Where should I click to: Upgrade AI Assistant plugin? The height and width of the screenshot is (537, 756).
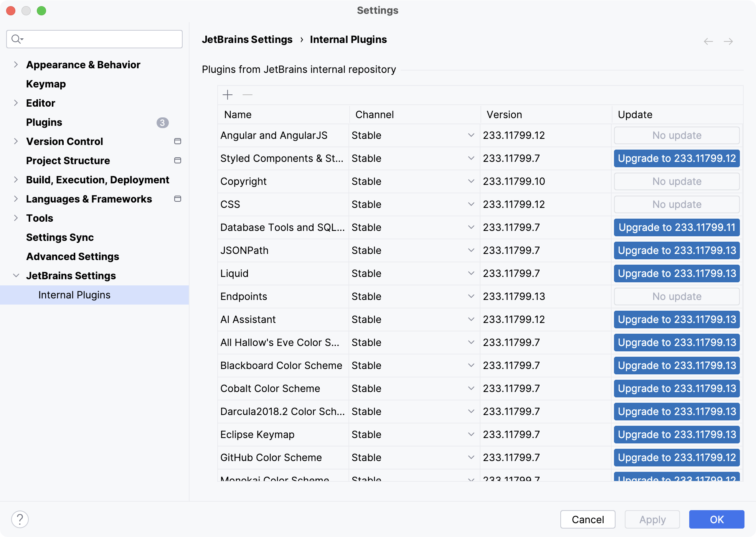pos(677,320)
